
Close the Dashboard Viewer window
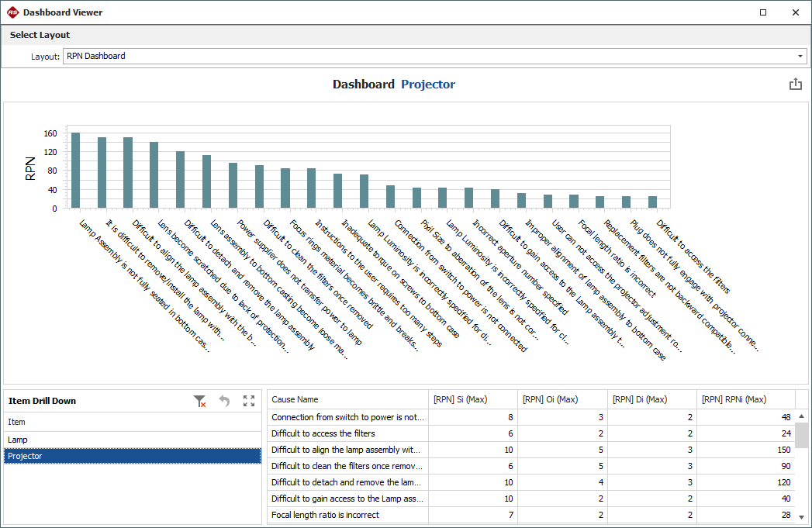[x=795, y=12]
